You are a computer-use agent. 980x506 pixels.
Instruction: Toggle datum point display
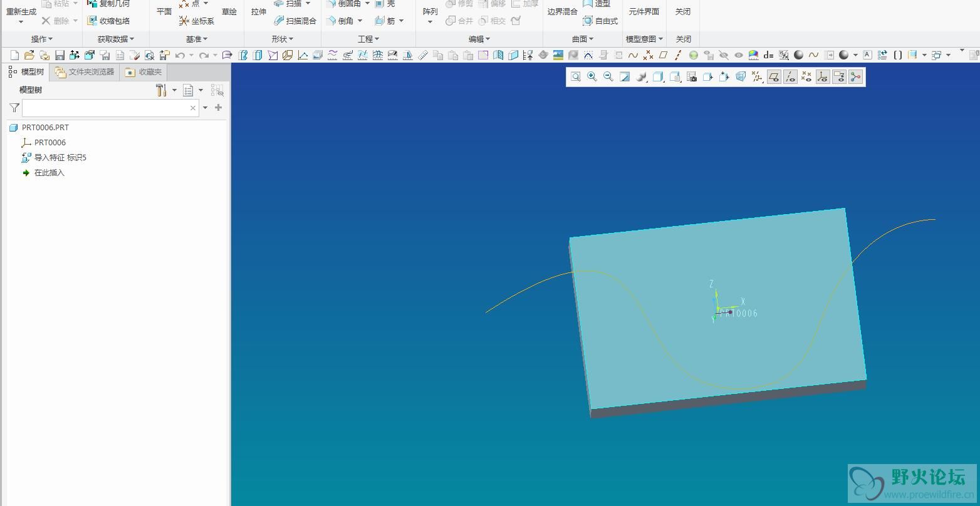pyautogui.click(x=806, y=77)
